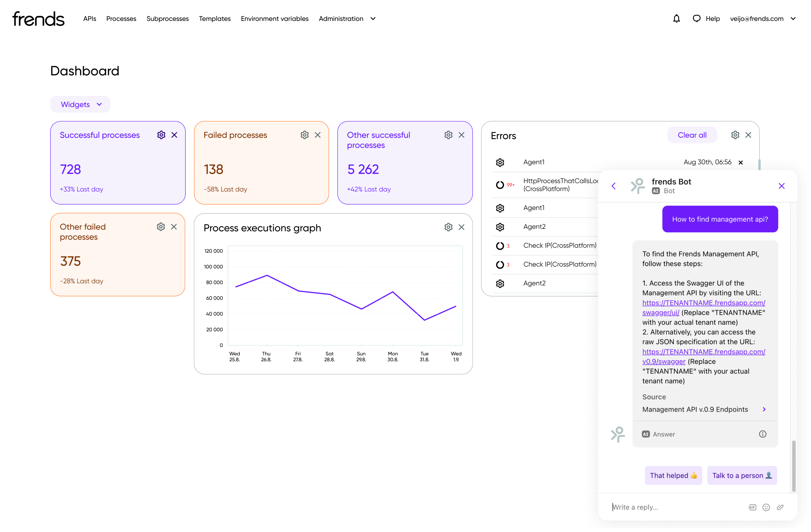This screenshot has width=811, height=532.
Task: Go back using chat back arrow
Action: click(x=614, y=186)
